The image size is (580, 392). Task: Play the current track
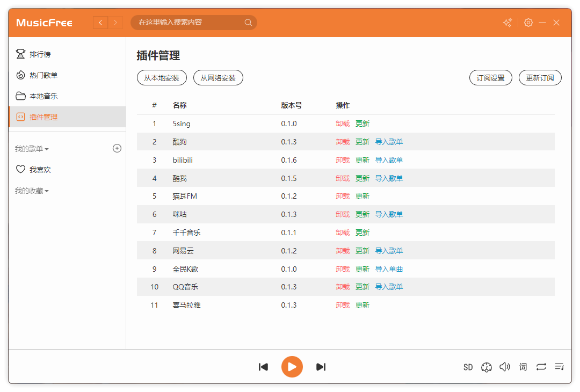tap(292, 367)
